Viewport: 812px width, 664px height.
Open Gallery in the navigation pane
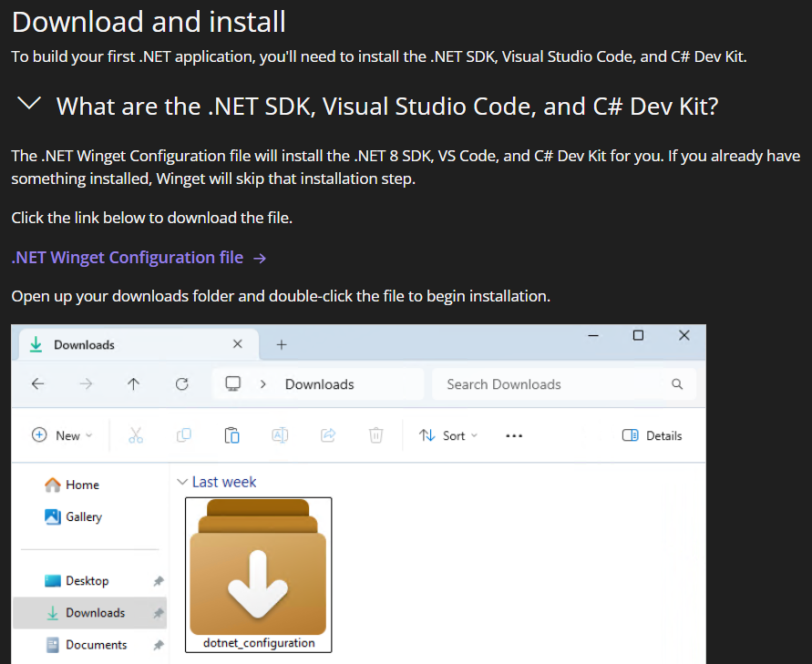pyautogui.click(x=74, y=517)
